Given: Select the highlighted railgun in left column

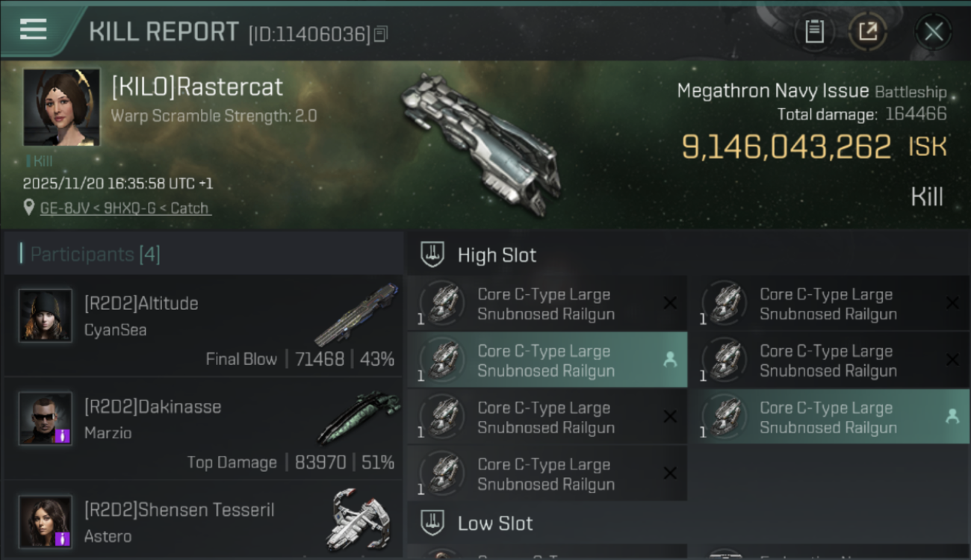Looking at the screenshot, I should (547, 361).
